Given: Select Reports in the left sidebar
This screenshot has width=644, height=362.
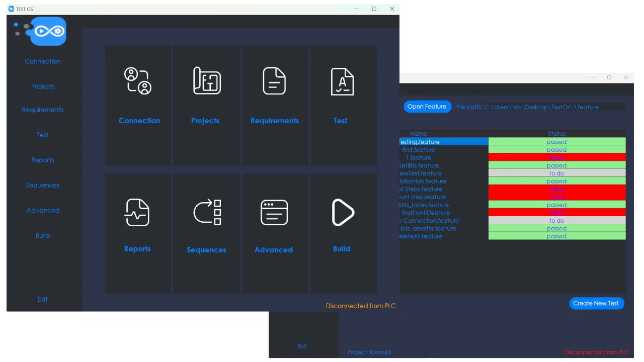Looking at the screenshot, I should 43,160.
